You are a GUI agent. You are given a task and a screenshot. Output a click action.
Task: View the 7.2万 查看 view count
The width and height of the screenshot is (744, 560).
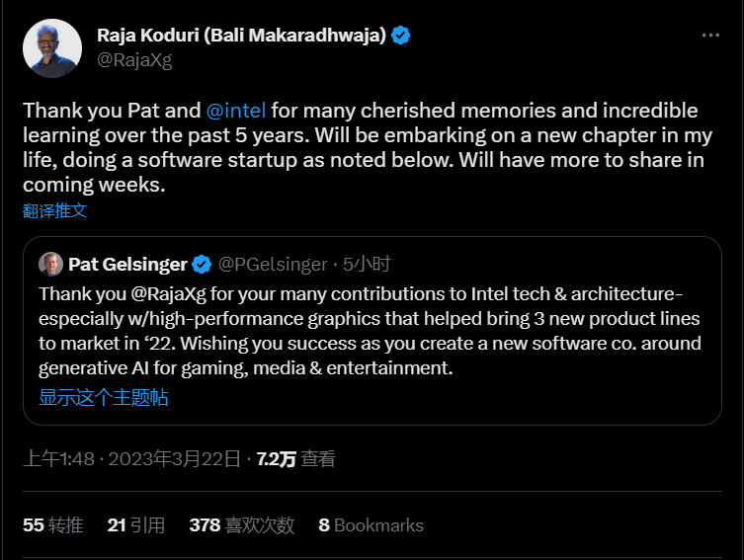click(x=295, y=458)
